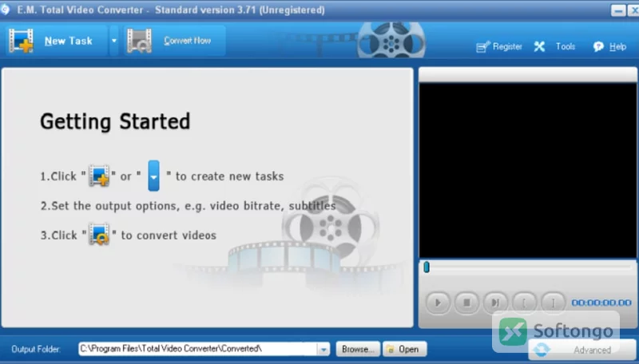The height and width of the screenshot is (364, 639).
Task: Click the New Task button
Action: (56, 41)
